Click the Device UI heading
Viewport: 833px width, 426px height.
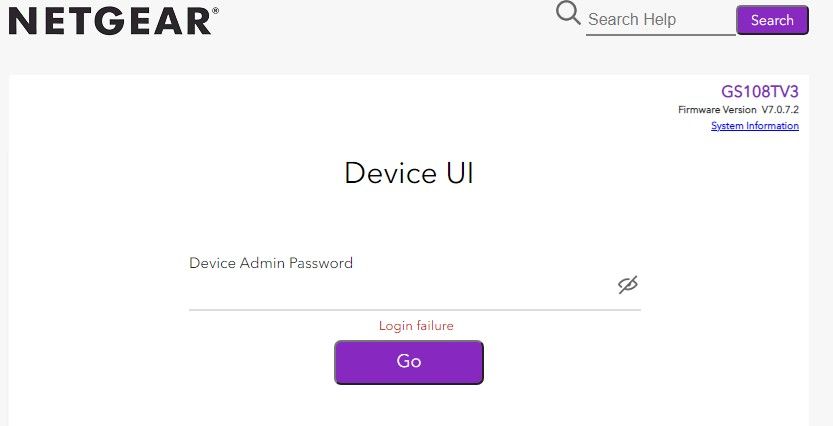click(408, 173)
